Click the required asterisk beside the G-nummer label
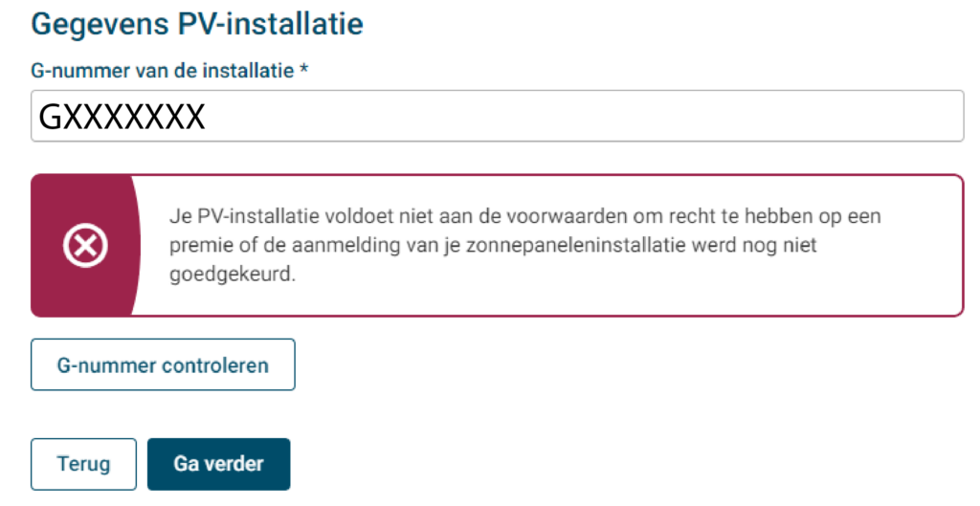This screenshot has height=506, width=980. click(303, 70)
